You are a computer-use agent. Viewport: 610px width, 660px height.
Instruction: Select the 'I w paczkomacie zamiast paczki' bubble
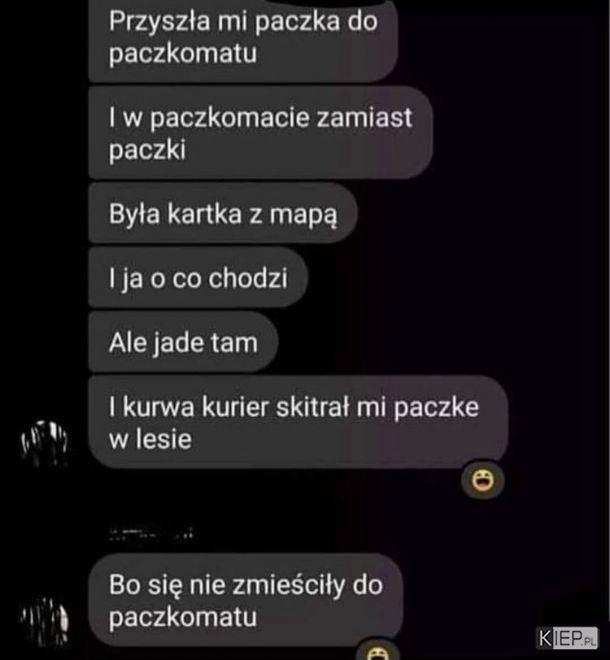pyautogui.click(x=261, y=133)
